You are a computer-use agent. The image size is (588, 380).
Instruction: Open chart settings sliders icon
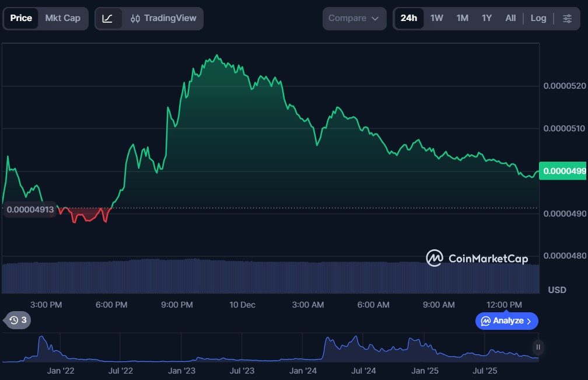(567, 18)
